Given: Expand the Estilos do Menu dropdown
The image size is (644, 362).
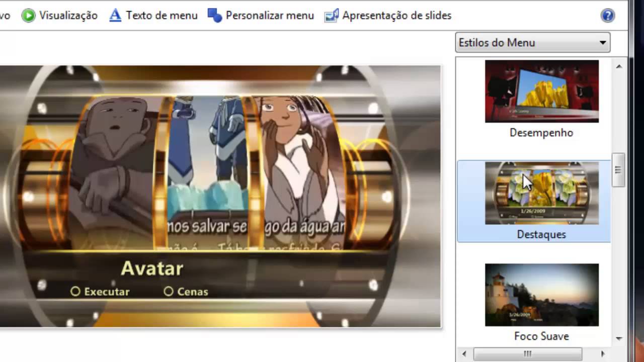Looking at the screenshot, I should [x=533, y=43].
